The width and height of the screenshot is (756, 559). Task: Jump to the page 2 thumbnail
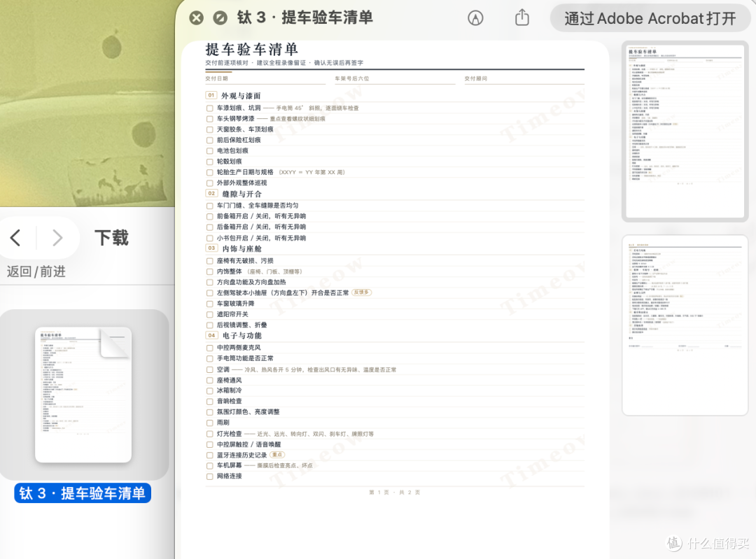coord(685,325)
